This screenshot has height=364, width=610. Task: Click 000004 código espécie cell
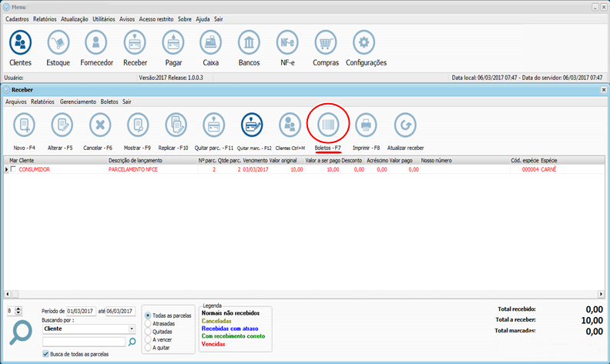[x=530, y=169]
